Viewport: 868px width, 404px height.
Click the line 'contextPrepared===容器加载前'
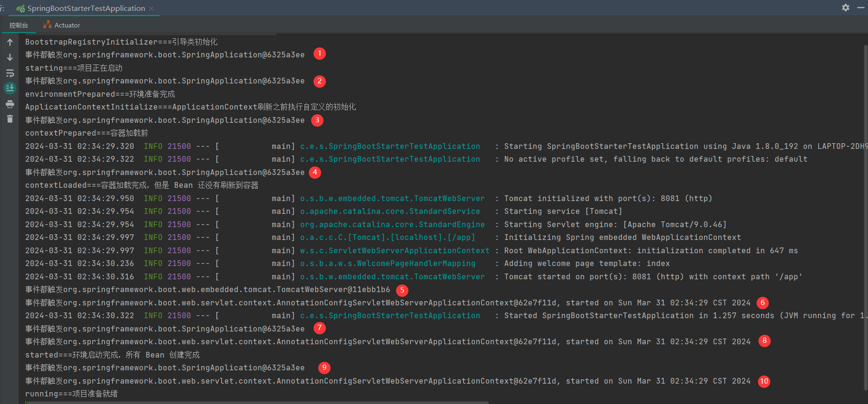point(87,133)
